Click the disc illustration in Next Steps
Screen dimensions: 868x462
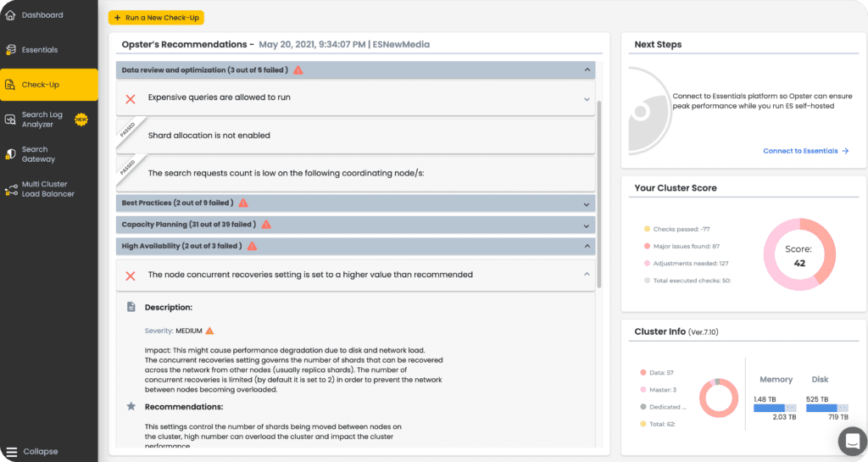coord(650,111)
